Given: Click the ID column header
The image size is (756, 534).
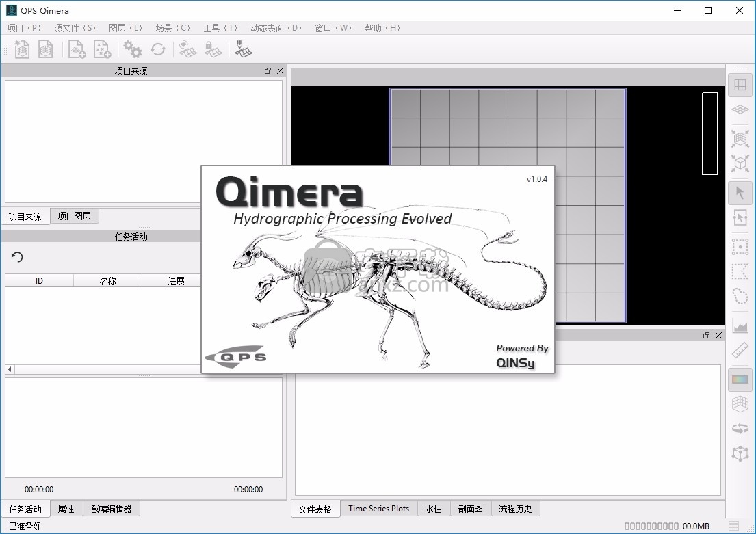Looking at the screenshot, I should pyautogui.click(x=39, y=280).
